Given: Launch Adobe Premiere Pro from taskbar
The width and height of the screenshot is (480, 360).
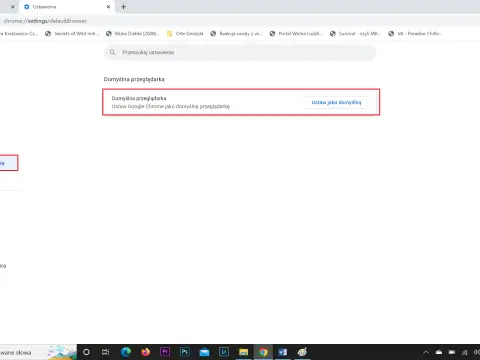Looking at the screenshot, I should (165, 352).
